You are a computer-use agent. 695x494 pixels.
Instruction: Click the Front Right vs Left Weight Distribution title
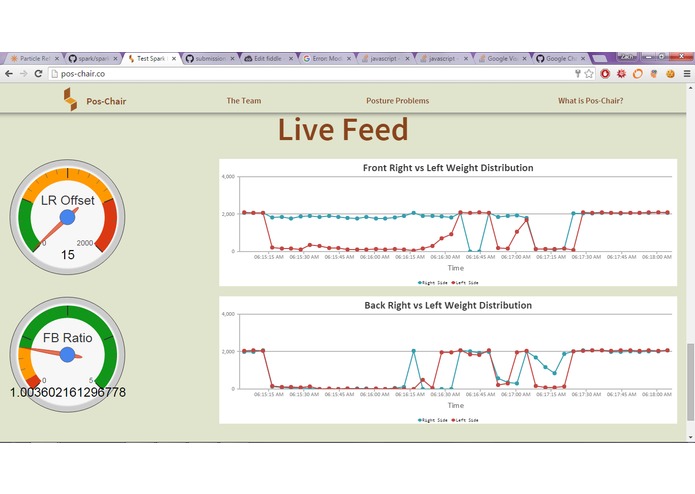[x=448, y=168]
